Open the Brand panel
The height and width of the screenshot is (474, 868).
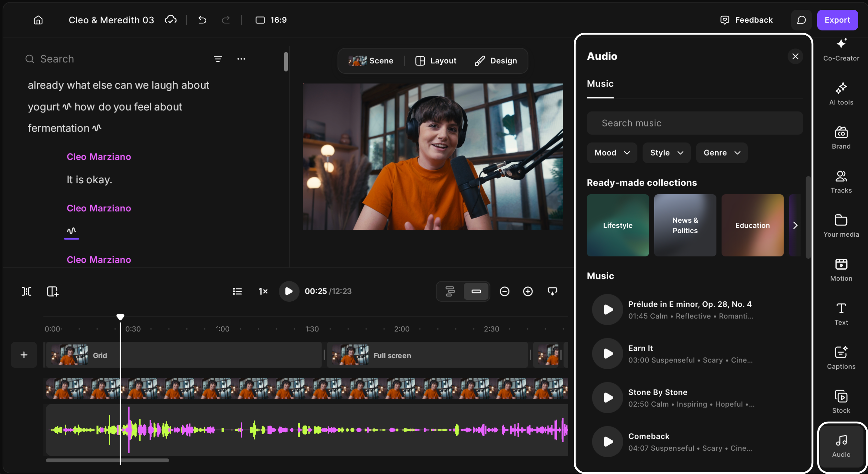pos(841,138)
